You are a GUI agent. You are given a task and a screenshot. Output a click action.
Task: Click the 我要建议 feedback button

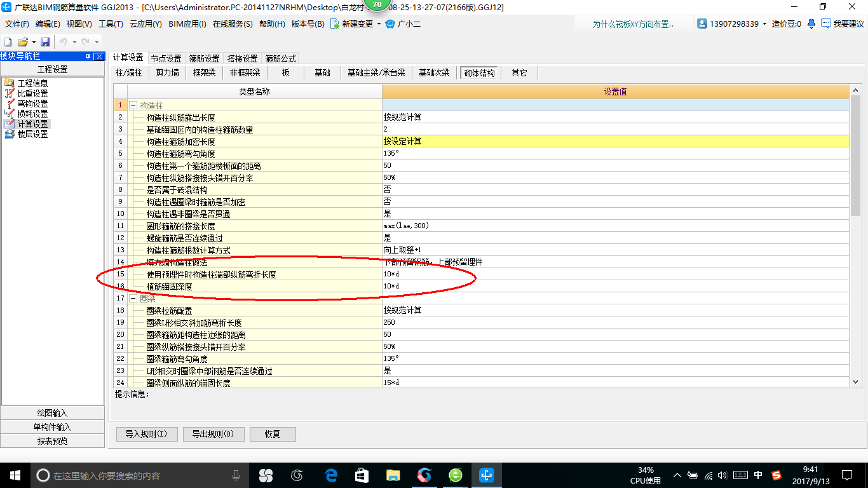tap(843, 24)
